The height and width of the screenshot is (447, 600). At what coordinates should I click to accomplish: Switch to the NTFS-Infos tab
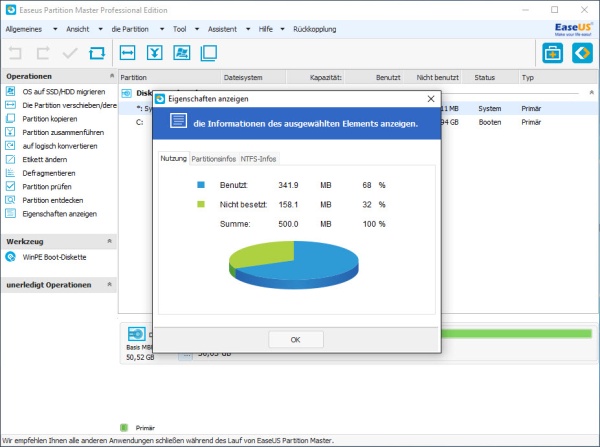tap(258, 159)
